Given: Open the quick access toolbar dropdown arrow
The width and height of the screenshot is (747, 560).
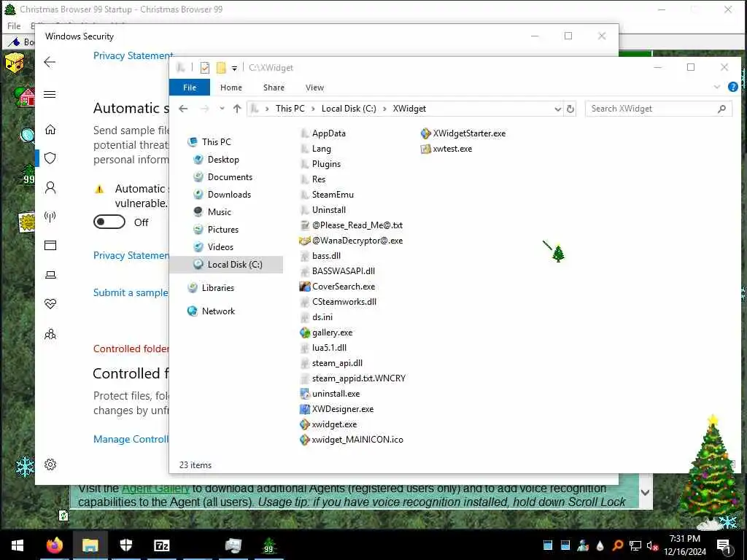Looking at the screenshot, I should coord(234,69).
